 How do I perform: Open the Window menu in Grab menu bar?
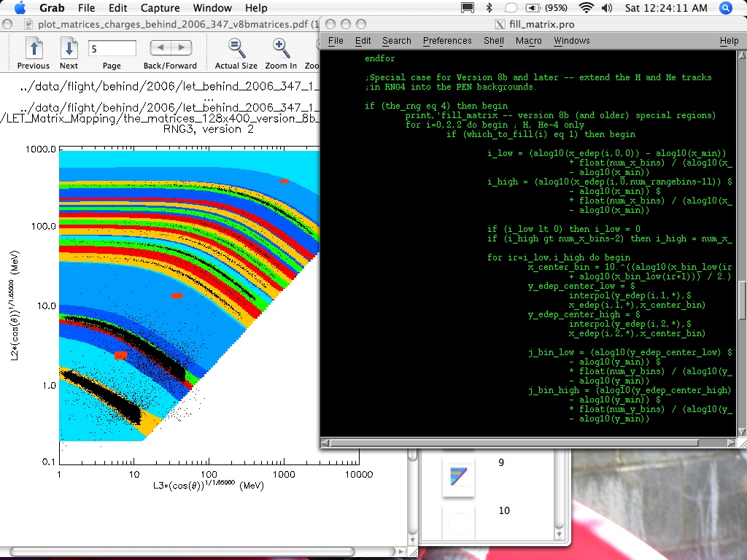pos(212,8)
